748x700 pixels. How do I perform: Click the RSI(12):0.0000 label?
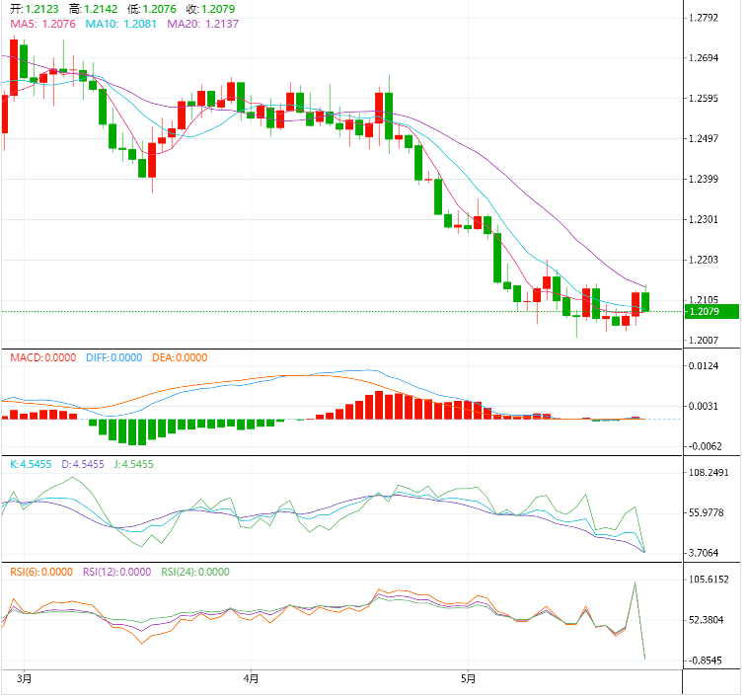[x=116, y=572]
